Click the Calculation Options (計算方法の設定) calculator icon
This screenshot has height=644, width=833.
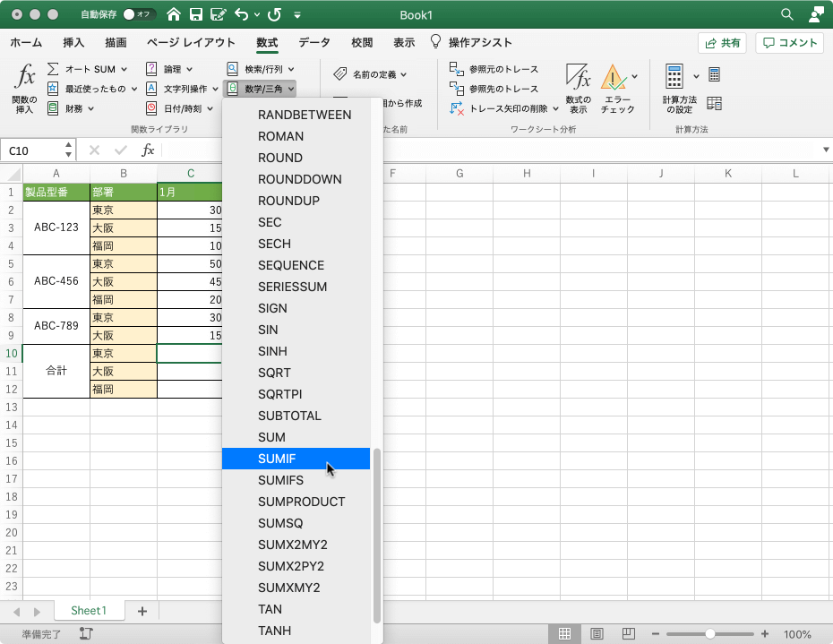(674, 76)
